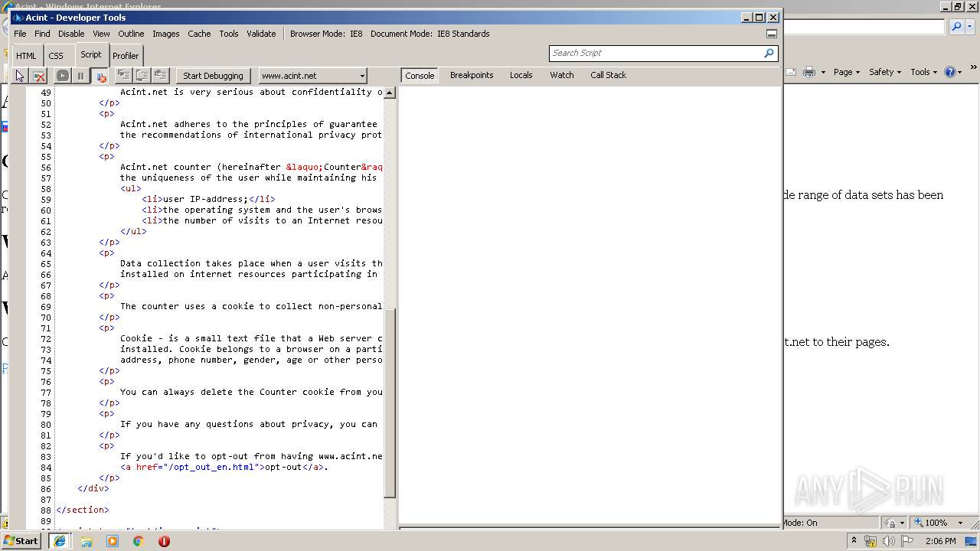
Task: Click the IE search magnifier button
Action: pyautogui.click(x=956, y=27)
